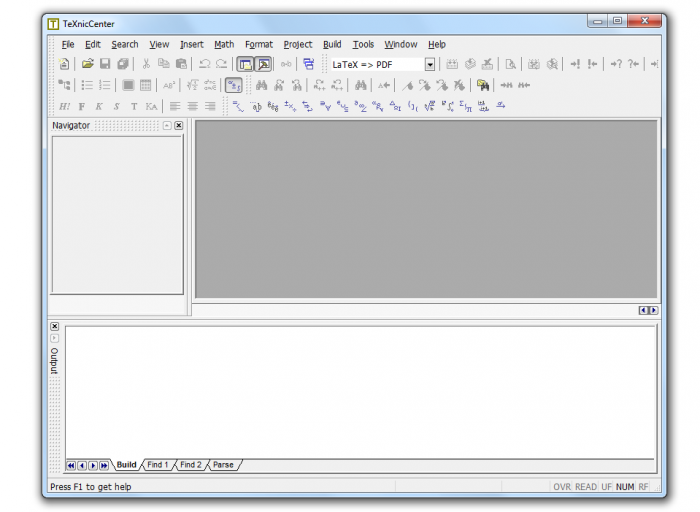Toggle the Navigator pane view button
700x512 pixels.
pyautogui.click(x=245, y=64)
